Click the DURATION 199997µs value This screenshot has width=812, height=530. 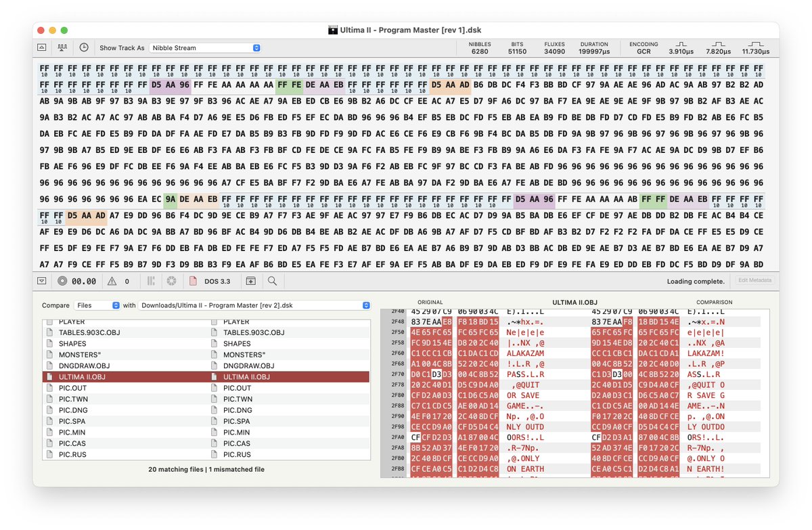(x=594, y=51)
